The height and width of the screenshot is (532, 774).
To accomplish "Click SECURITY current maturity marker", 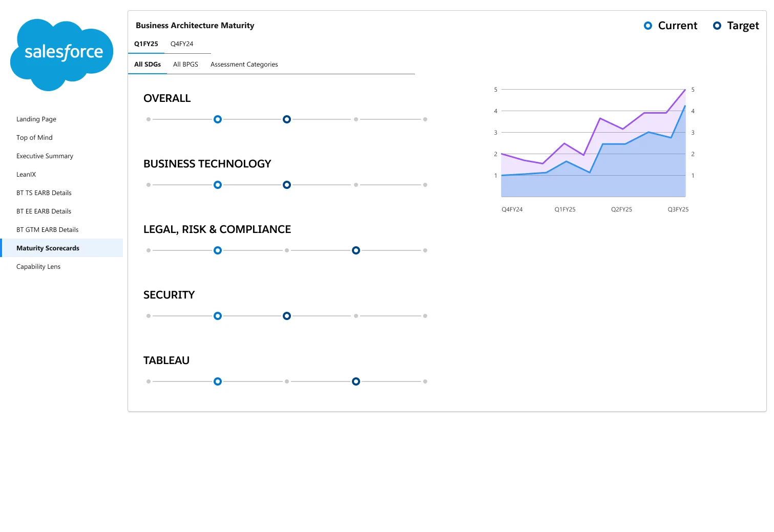I will [x=218, y=316].
